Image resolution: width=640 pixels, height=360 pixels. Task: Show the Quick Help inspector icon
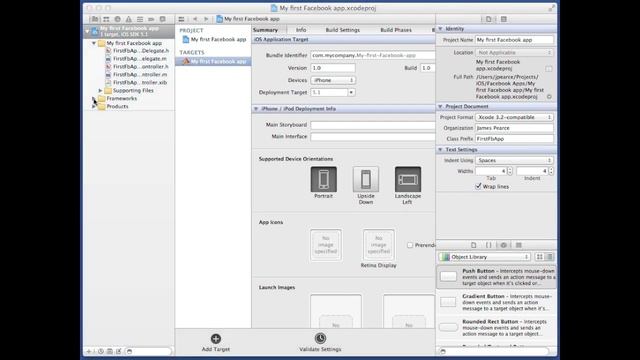click(x=504, y=19)
